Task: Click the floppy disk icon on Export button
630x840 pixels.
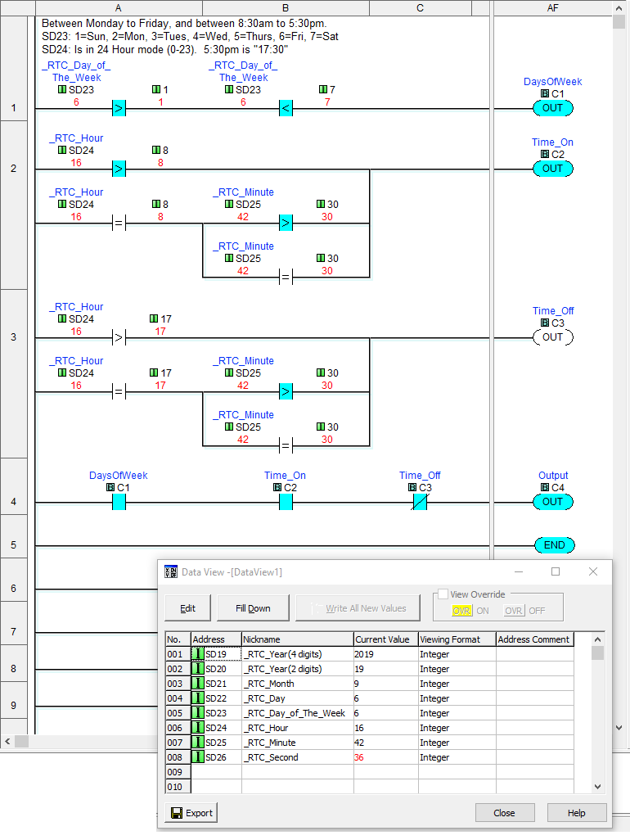Action: click(177, 813)
